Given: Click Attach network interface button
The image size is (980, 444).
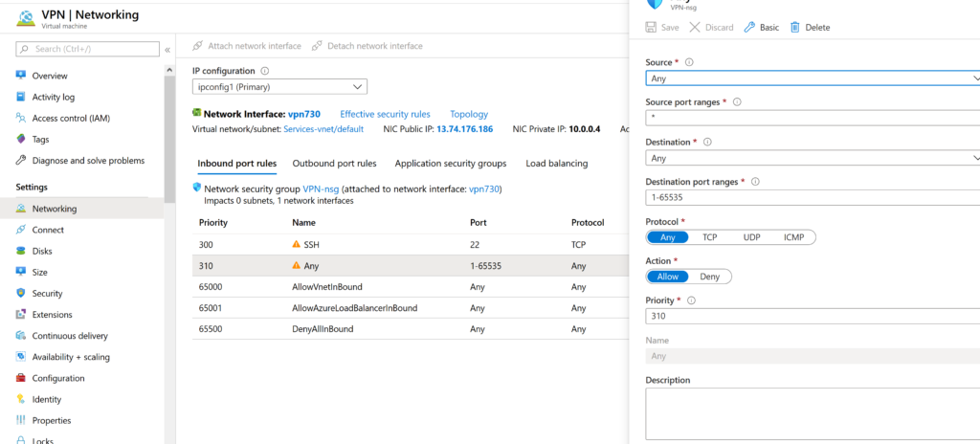Looking at the screenshot, I should pyautogui.click(x=247, y=46).
